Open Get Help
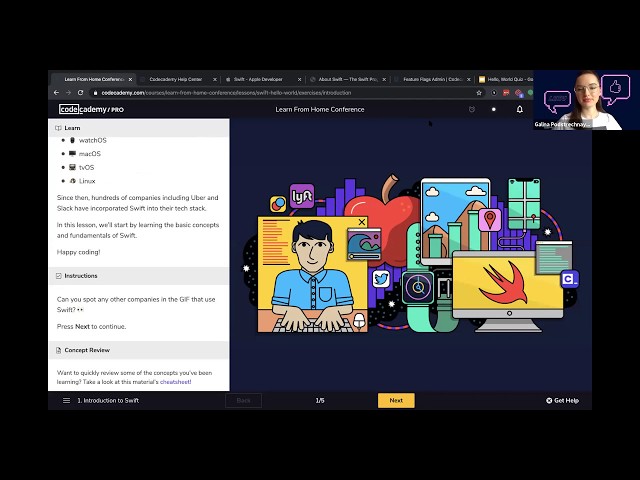Image resolution: width=640 pixels, height=480 pixels. pyautogui.click(x=562, y=400)
